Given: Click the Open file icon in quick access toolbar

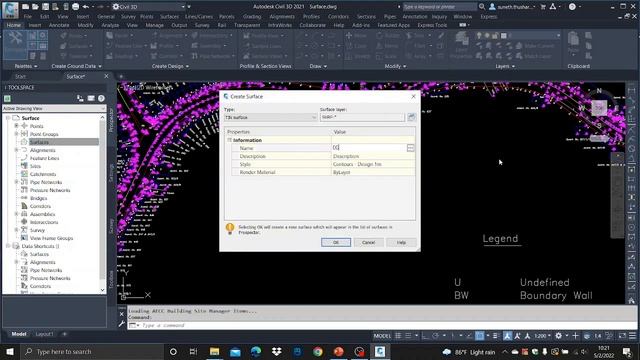Looking at the screenshot, I should tap(35, 7).
